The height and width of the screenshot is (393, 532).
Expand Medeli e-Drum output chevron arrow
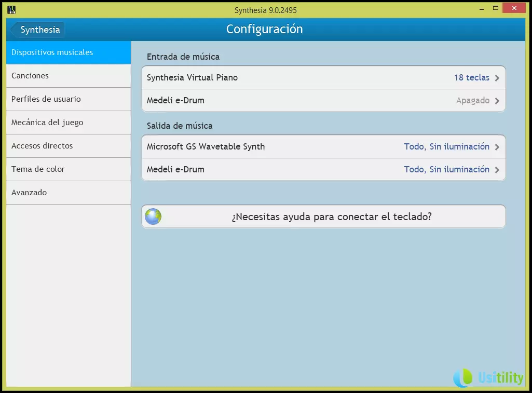[497, 170]
